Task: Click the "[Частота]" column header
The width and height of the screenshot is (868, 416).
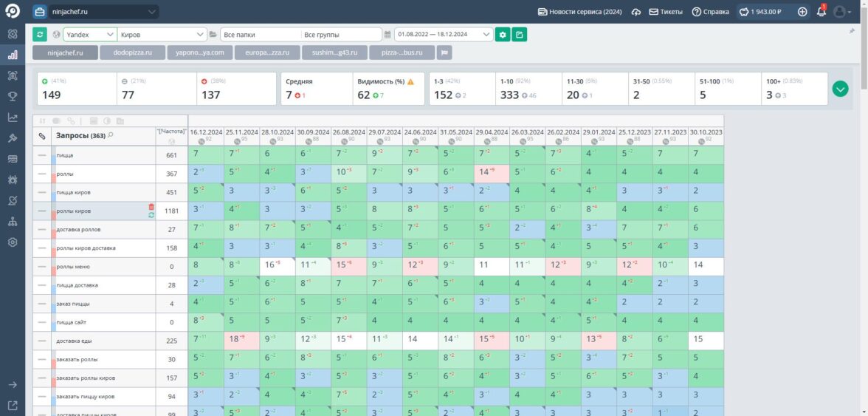Action: click(171, 136)
